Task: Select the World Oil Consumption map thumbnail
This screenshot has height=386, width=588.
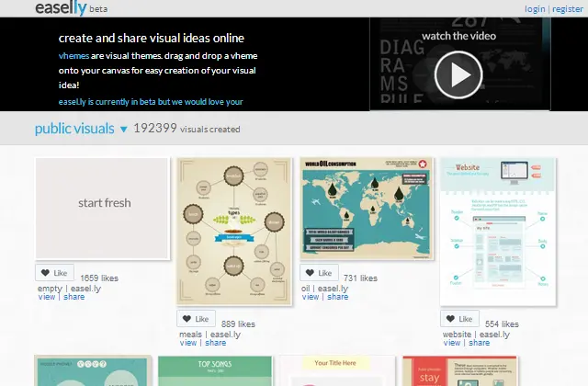Action: pos(367,209)
